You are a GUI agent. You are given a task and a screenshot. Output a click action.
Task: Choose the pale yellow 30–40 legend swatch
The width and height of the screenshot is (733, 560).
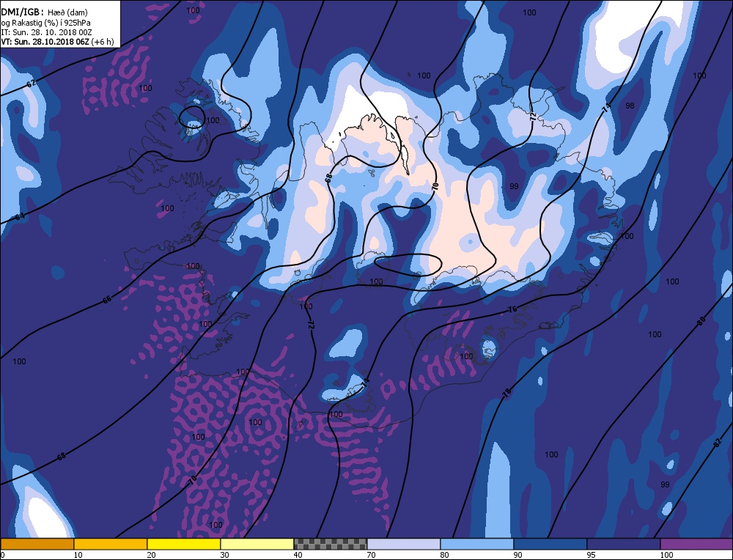coord(257,544)
